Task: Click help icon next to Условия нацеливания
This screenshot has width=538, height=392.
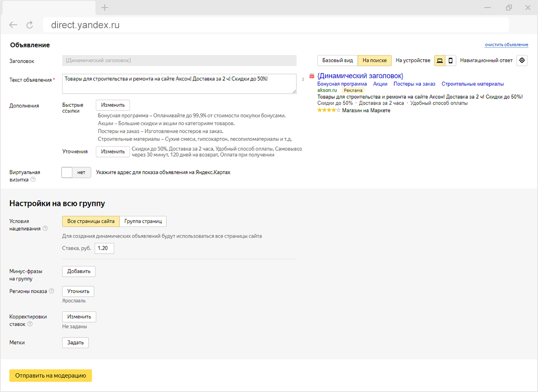Action: click(x=45, y=229)
